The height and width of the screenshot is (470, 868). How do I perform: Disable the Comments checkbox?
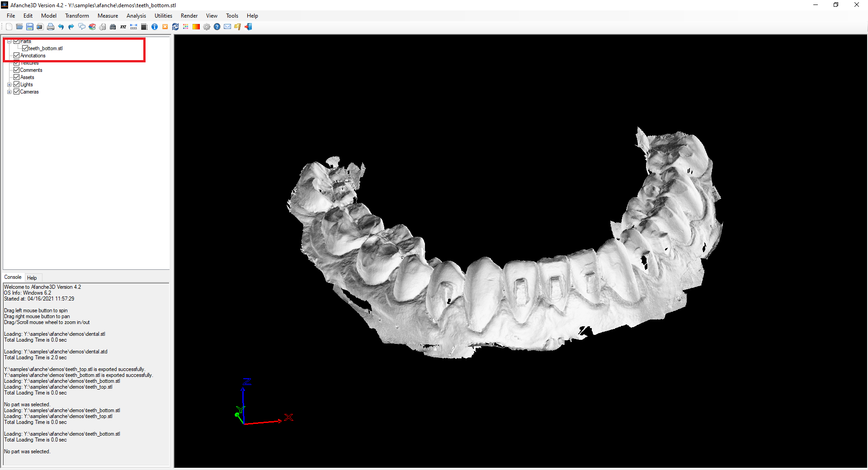pyautogui.click(x=17, y=70)
